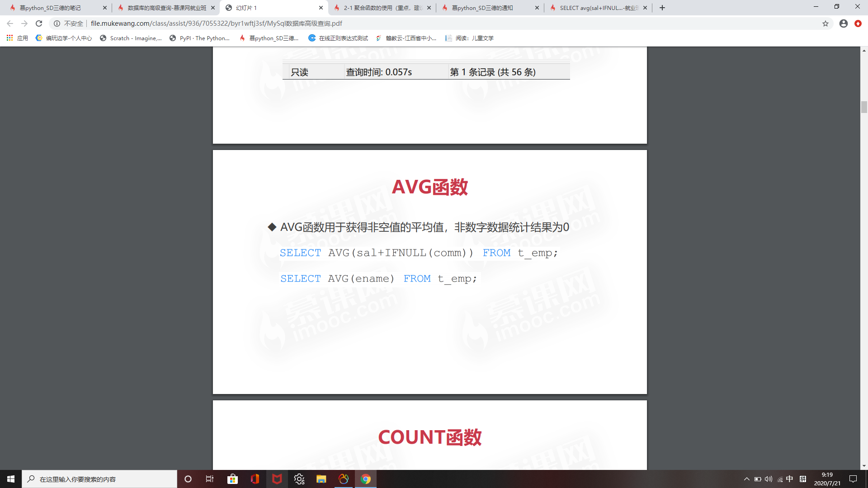Switch the 中 input method indicator
Screen dimensions: 868x488
point(789,479)
